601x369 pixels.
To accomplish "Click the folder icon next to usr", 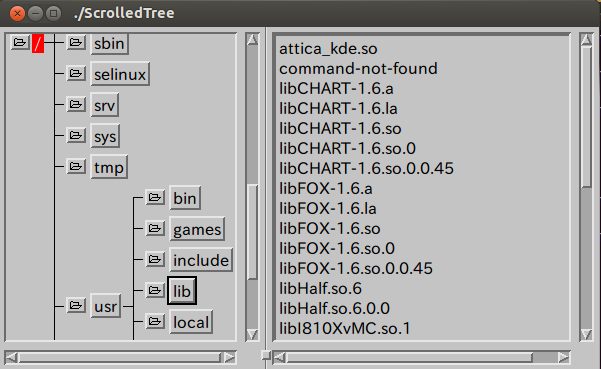I will click(76, 305).
